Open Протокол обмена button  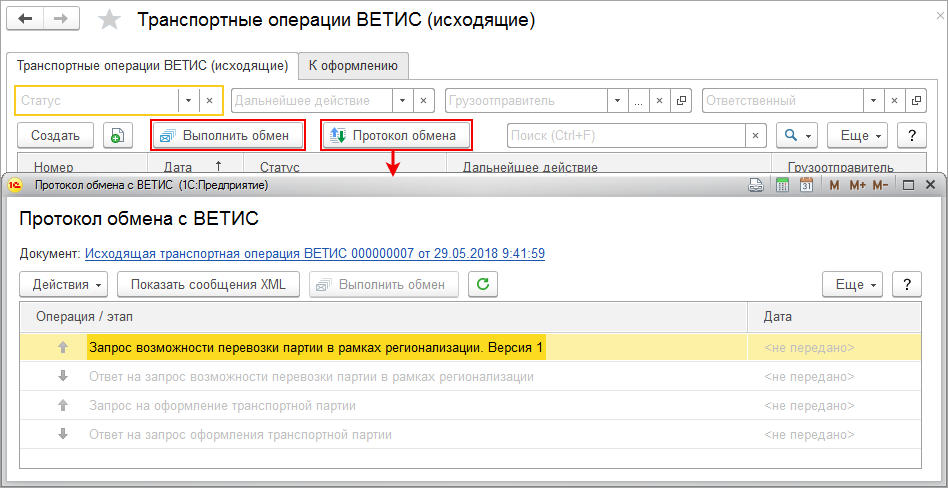click(x=396, y=135)
